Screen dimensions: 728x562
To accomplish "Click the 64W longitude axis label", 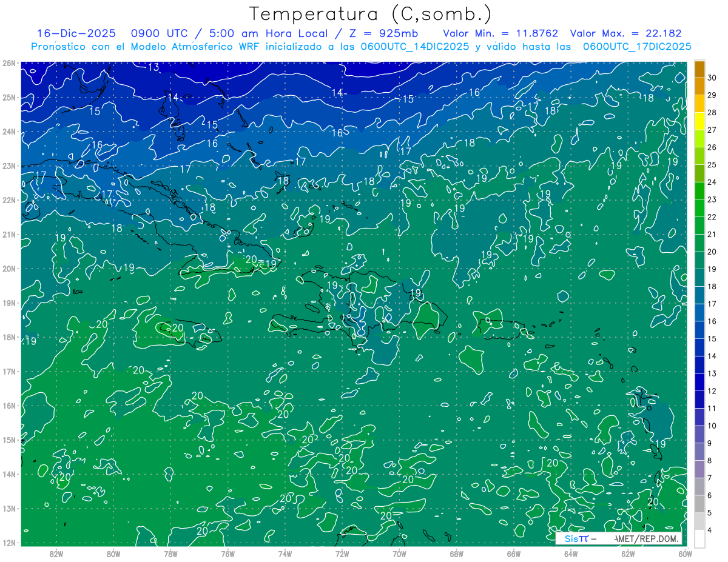I will [x=570, y=554].
